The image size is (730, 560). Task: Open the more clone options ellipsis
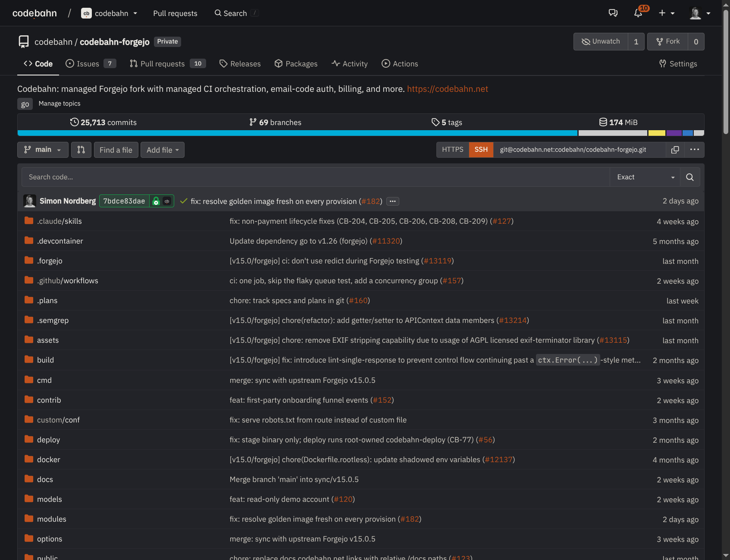[695, 150]
